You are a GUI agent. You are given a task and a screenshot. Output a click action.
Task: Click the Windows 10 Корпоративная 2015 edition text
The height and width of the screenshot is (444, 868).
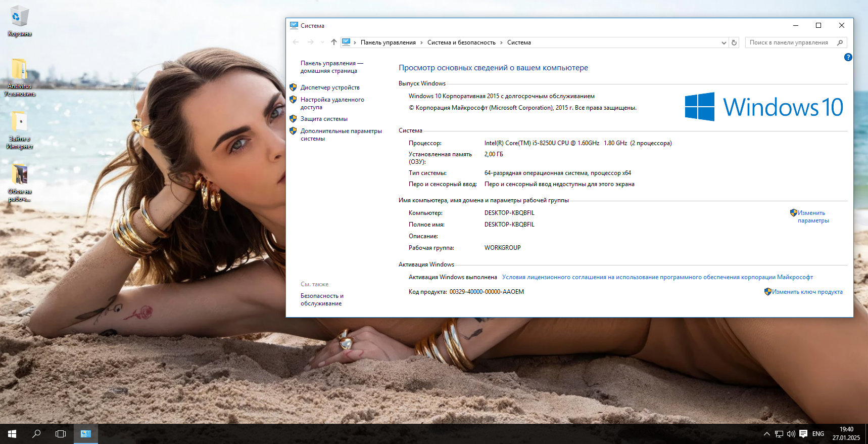pos(501,96)
